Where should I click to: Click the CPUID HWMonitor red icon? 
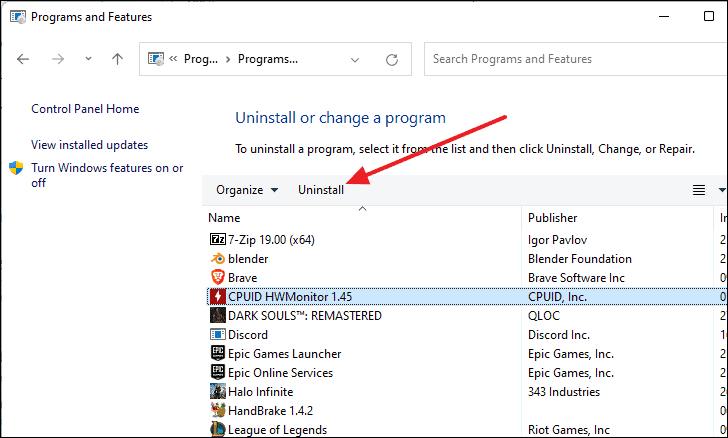click(x=218, y=296)
